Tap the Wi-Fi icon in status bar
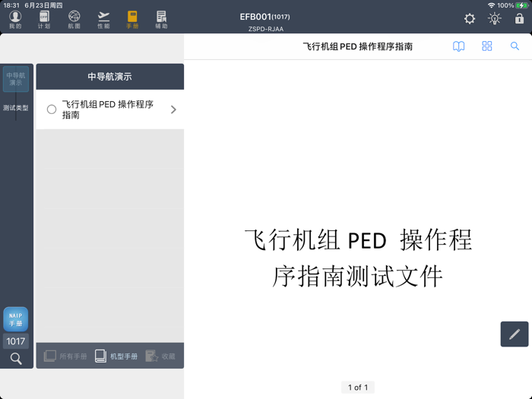 [x=491, y=5]
